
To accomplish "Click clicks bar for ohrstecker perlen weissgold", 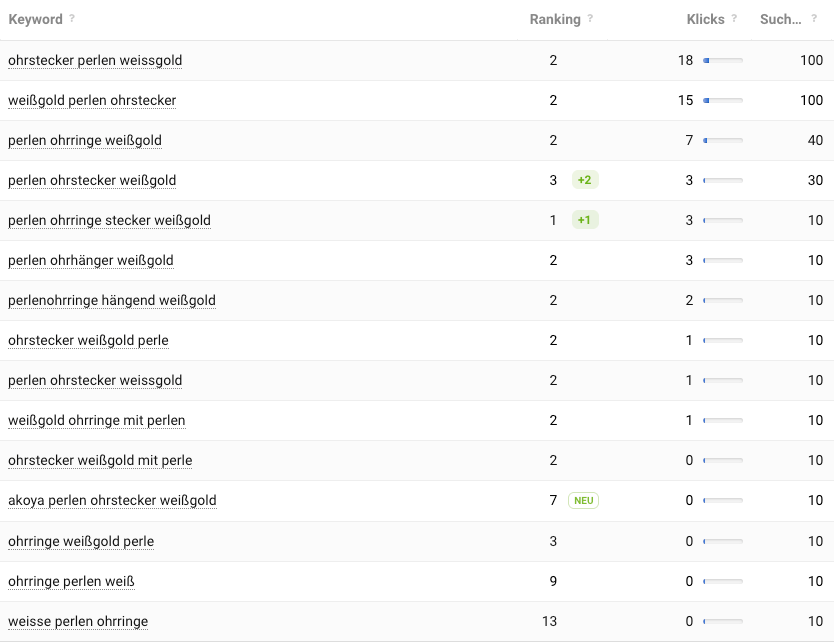I will click(723, 61).
